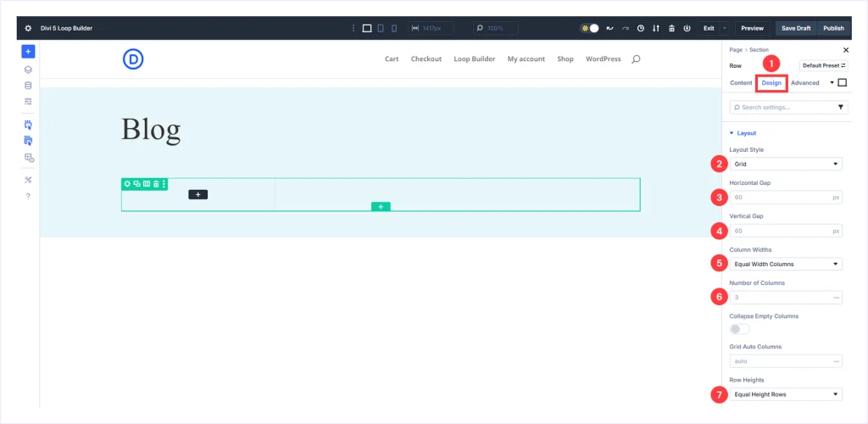The image size is (868, 424).
Task: Publish the page
Action: (x=834, y=28)
